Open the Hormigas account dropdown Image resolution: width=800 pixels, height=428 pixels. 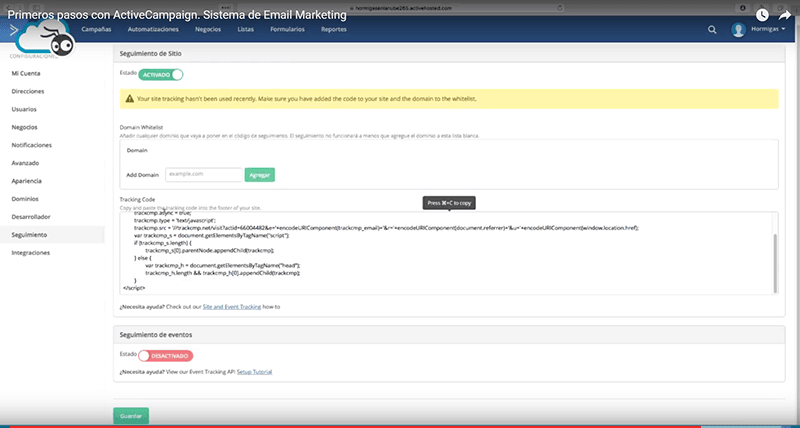pos(768,30)
